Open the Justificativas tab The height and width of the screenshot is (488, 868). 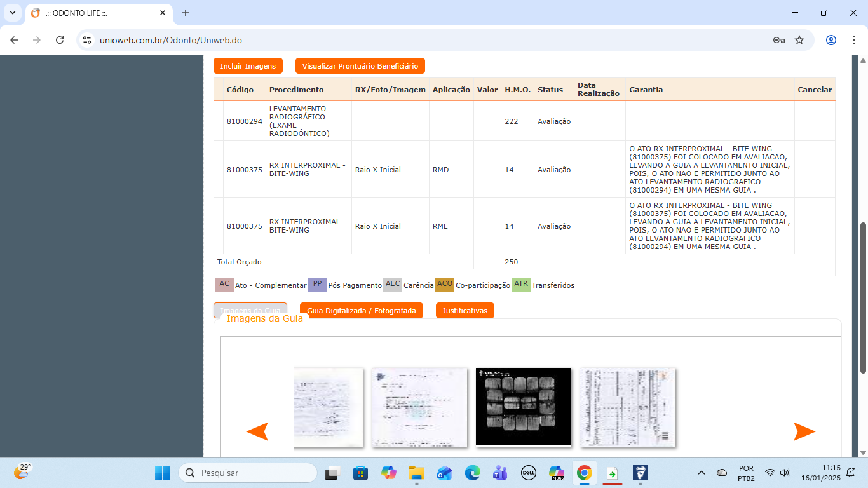point(465,311)
